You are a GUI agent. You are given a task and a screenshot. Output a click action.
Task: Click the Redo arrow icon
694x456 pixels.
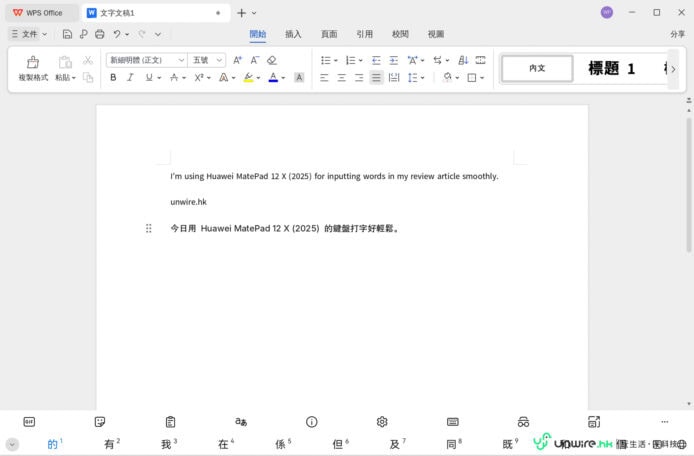142,34
